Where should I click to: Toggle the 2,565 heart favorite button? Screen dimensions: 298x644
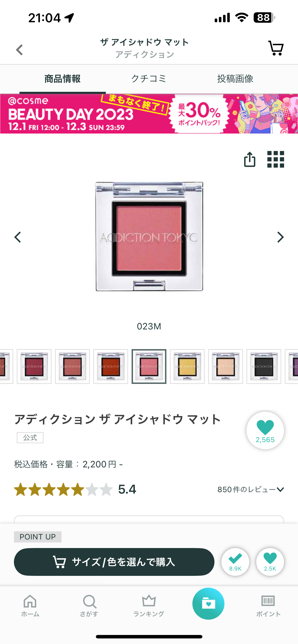(x=265, y=430)
